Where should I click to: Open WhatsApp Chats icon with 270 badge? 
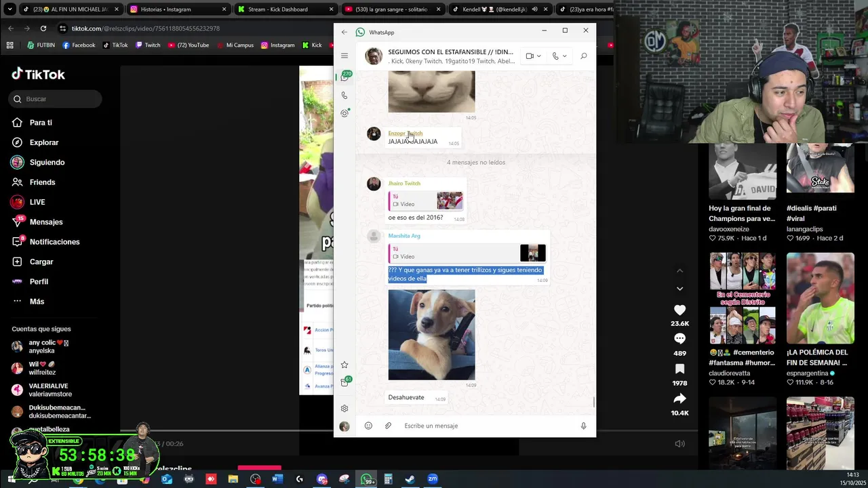[x=345, y=77]
